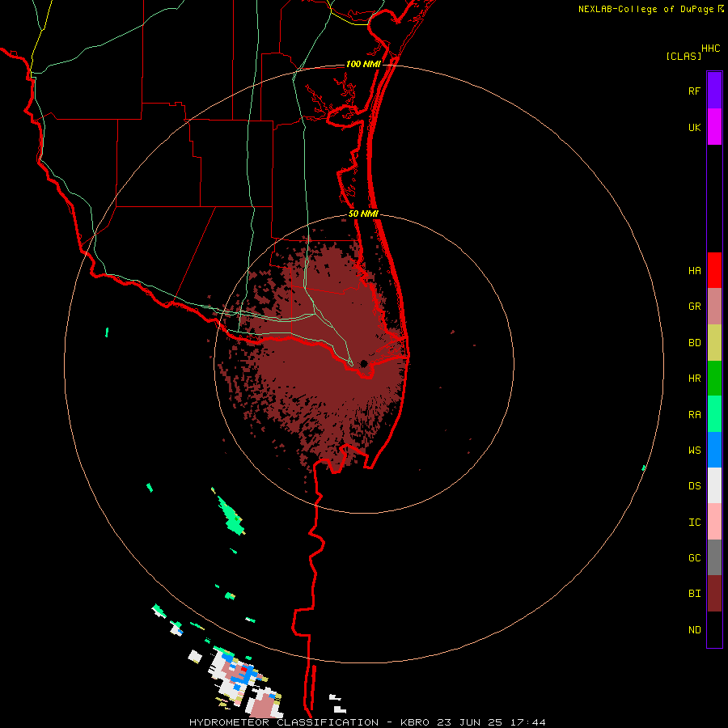This screenshot has height=728, width=728.
Task: Click the GC gray legend swatch
Action: click(x=714, y=557)
